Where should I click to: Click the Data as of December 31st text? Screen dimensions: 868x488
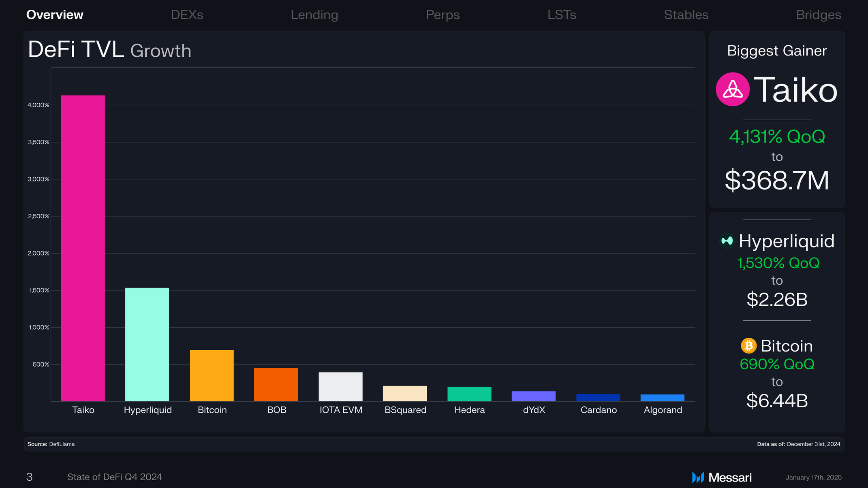[798, 444]
